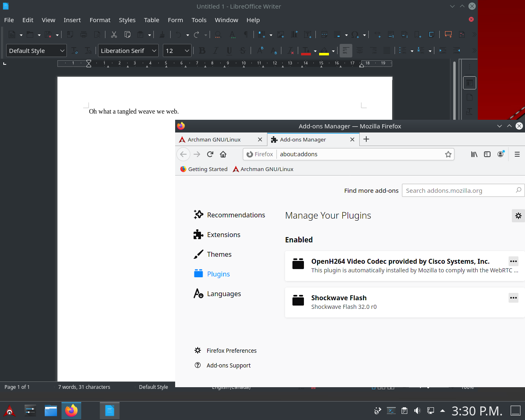The width and height of the screenshot is (525, 420).
Task: Open Firefox Preferences link
Action: [x=226, y=351]
